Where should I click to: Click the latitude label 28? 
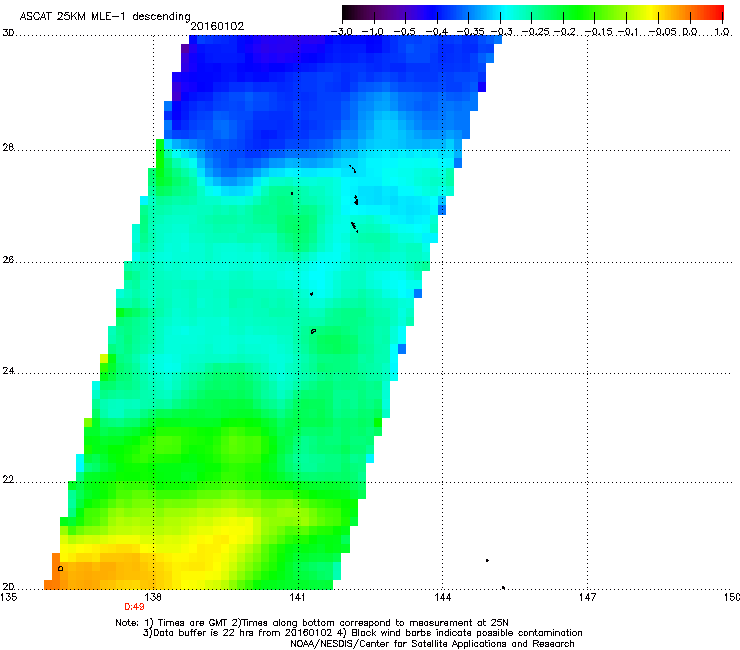8,147
